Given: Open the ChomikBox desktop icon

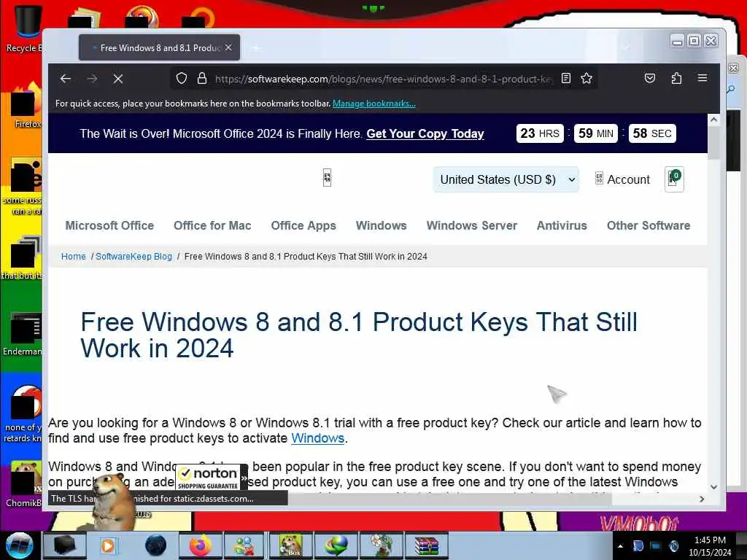Looking at the screenshot, I should (23, 485).
